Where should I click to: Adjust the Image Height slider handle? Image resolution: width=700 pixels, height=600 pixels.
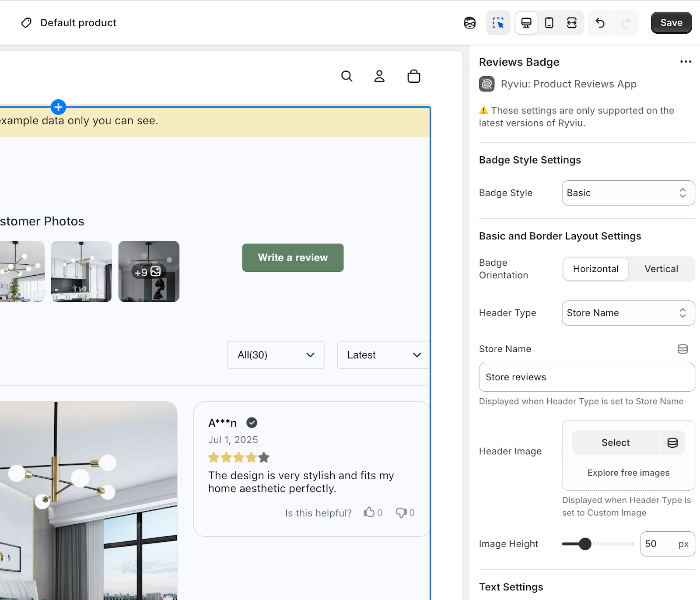pyautogui.click(x=585, y=544)
